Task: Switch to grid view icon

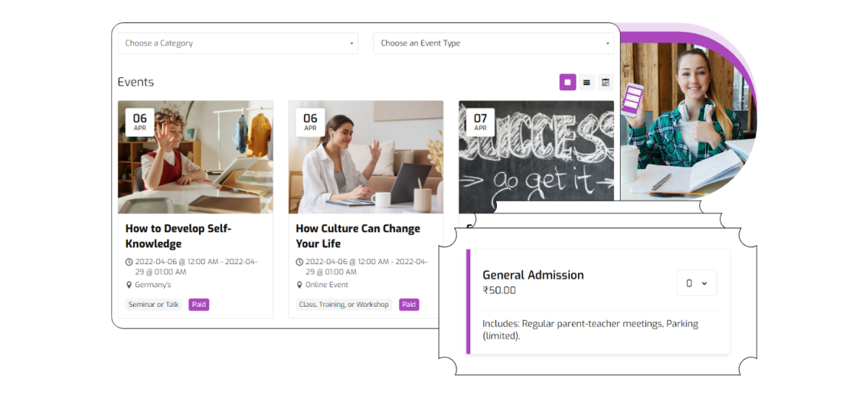Action: 567,82
